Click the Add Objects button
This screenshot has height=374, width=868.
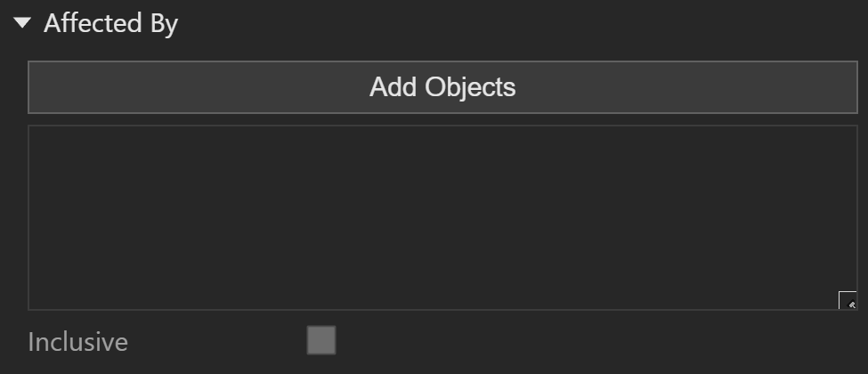tap(442, 87)
